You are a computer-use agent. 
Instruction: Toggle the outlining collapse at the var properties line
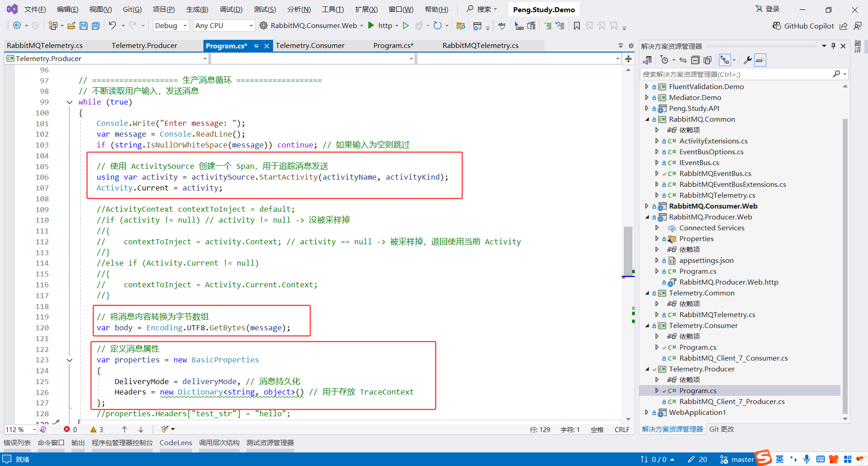tap(70, 360)
